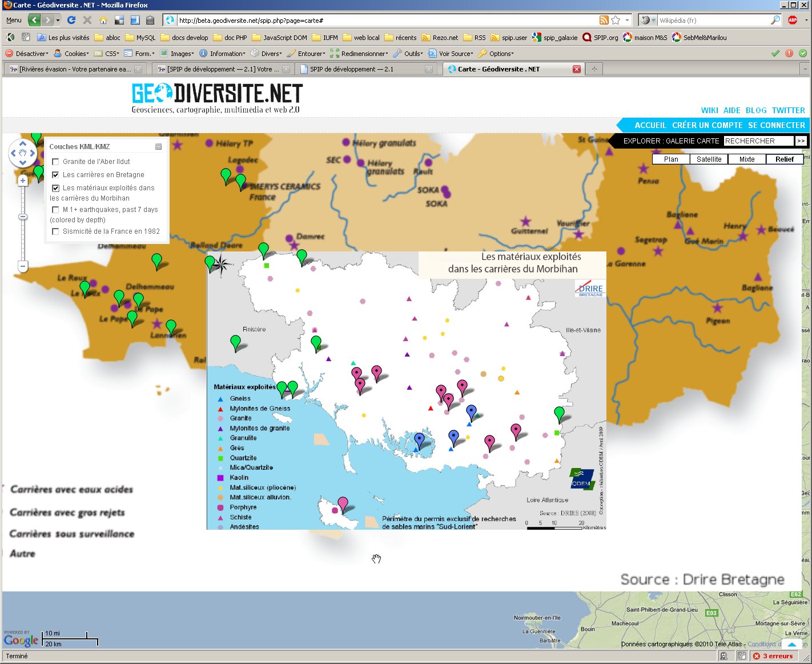
Task: Zoom in with the map plus button
Action: coord(23,181)
